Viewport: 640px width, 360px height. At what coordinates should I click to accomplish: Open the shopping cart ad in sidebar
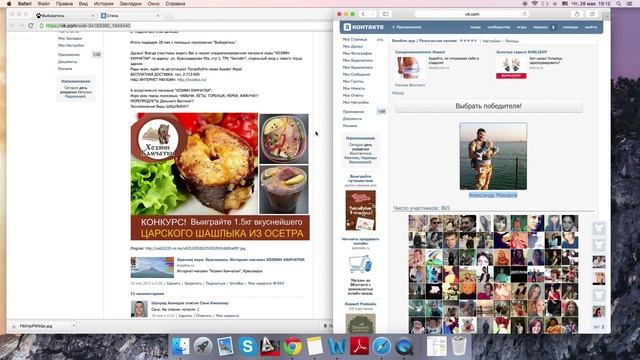click(360, 264)
